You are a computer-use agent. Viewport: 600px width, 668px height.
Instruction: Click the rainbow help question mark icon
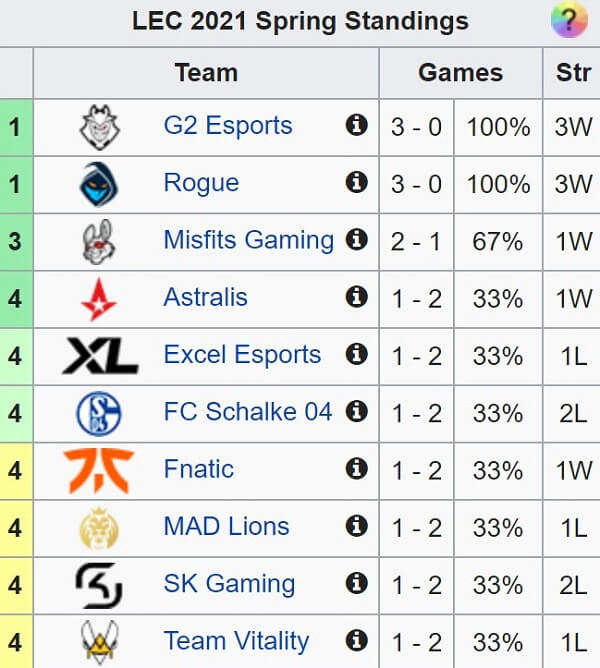pyautogui.click(x=569, y=20)
